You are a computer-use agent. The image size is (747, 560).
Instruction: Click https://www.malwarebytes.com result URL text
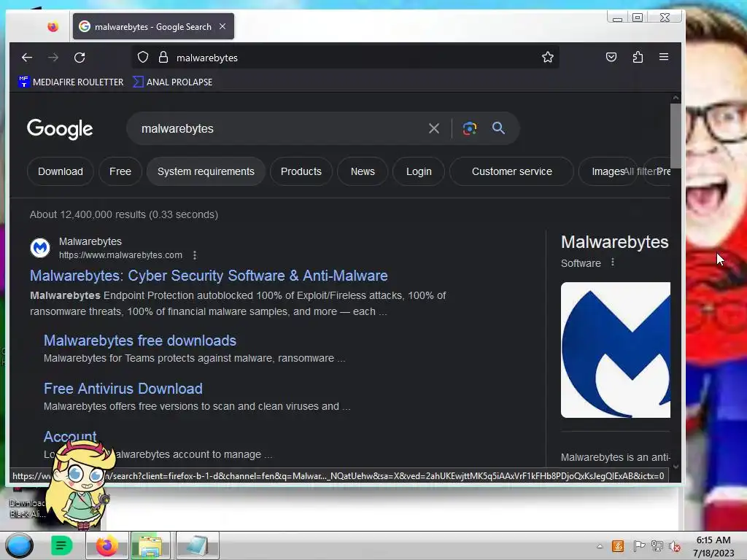tap(120, 255)
